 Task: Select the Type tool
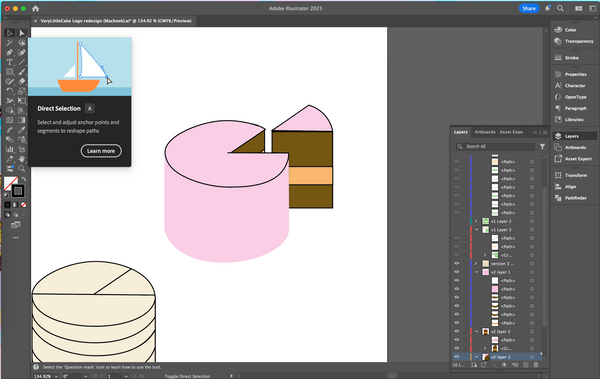[10, 62]
